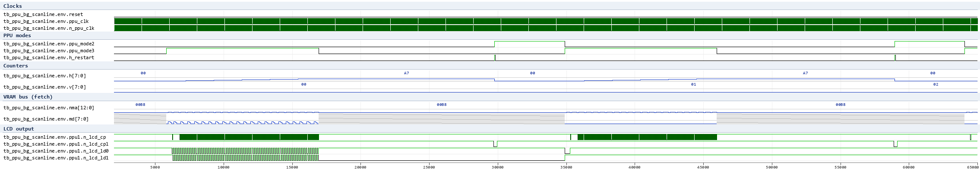Click the tb_ppu_bg_scanline.env.n_ppu_clk signal name

pyautogui.click(x=49, y=28)
